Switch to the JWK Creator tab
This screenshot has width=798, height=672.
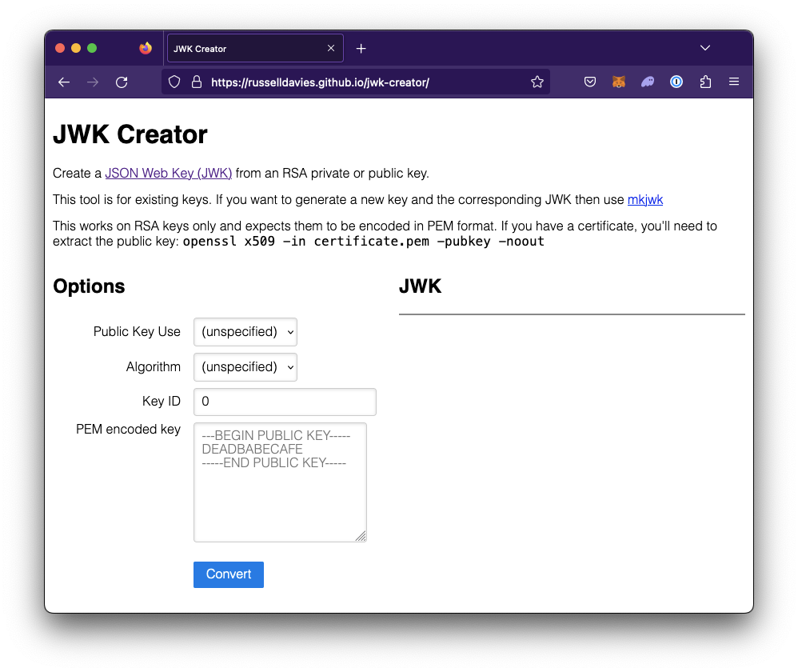point(240,48)
